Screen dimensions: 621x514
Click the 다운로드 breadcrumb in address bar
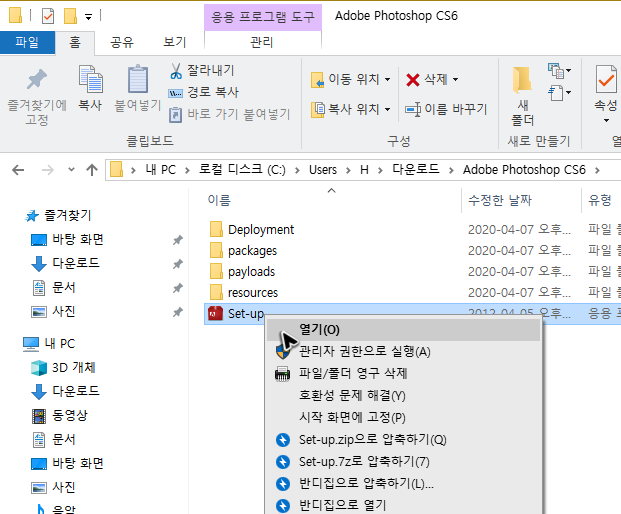tap(416, 169)
